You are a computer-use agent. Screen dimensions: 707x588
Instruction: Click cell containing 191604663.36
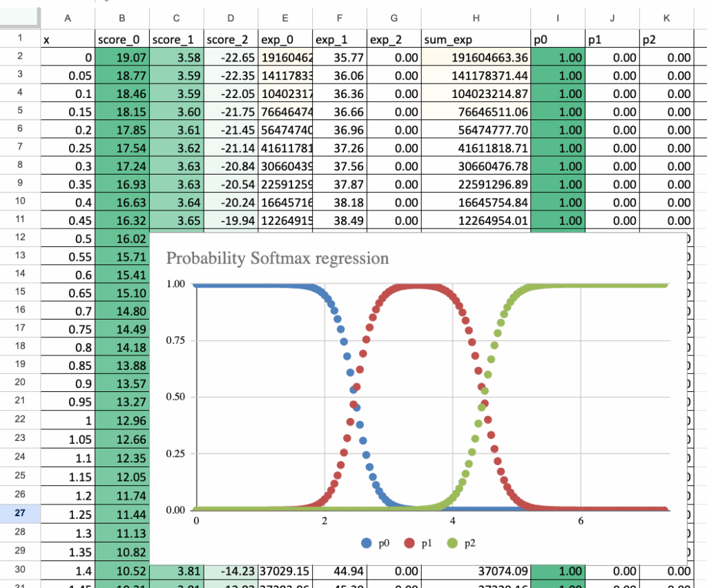tap(476, 58)
